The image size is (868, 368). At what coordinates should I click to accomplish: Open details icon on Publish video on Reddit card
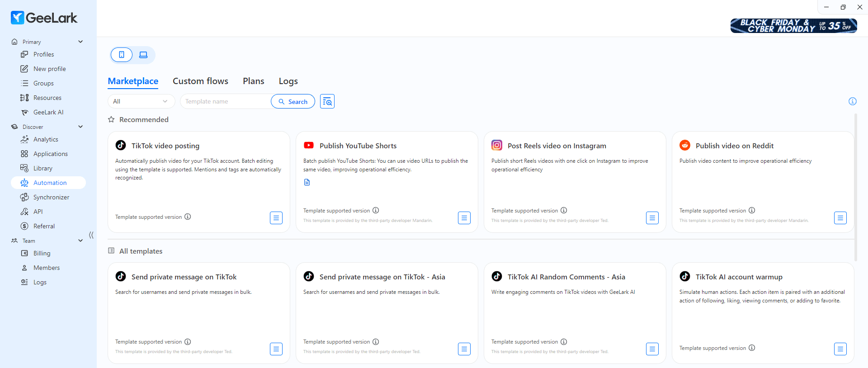[x=840, y=218]
